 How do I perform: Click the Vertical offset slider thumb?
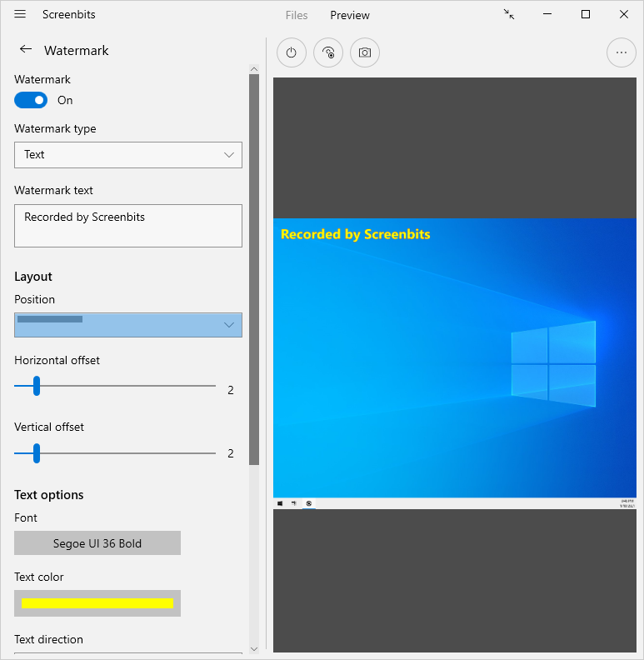[37, 453]
